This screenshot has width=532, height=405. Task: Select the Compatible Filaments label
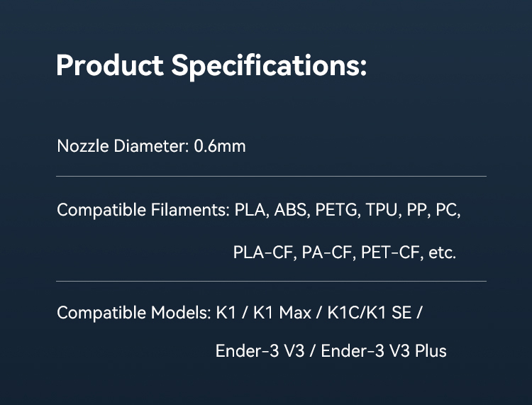(x=143, y=210)
